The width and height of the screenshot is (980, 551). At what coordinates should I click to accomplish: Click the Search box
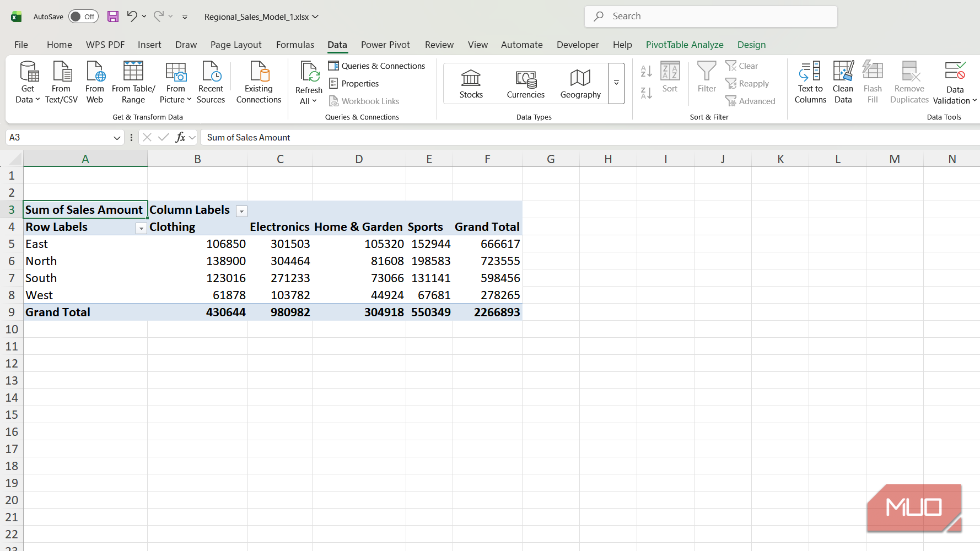711,17
